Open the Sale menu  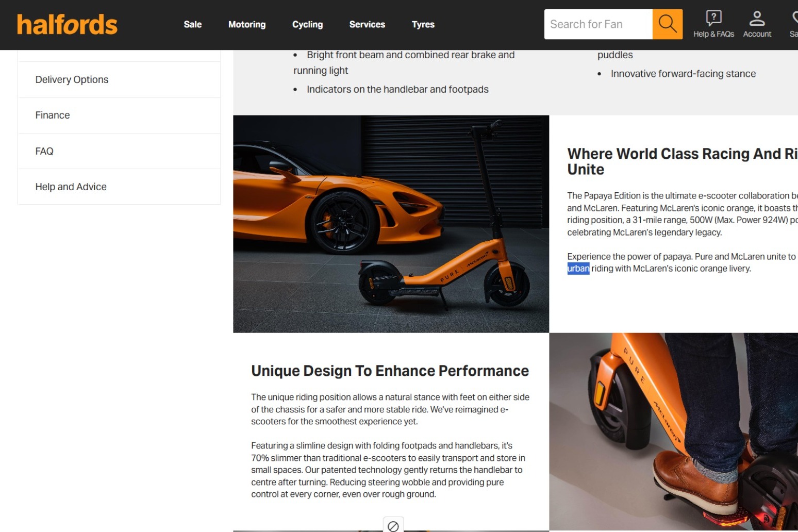pos(192,24)
